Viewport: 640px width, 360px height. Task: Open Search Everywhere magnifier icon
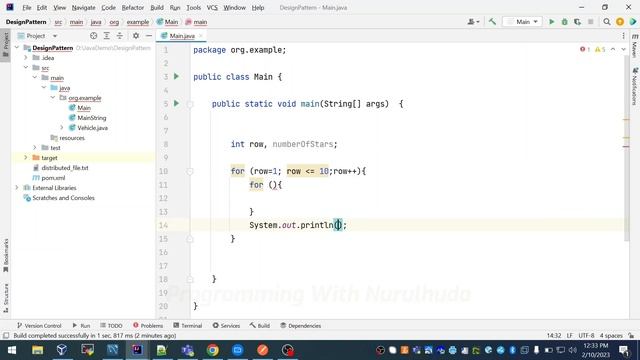[607, 22]
